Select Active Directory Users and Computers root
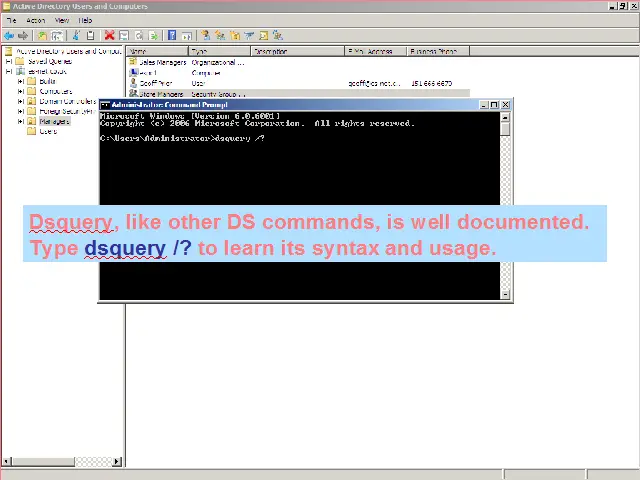The width and height of the screenshot is (640, 480). pos(69,51)
